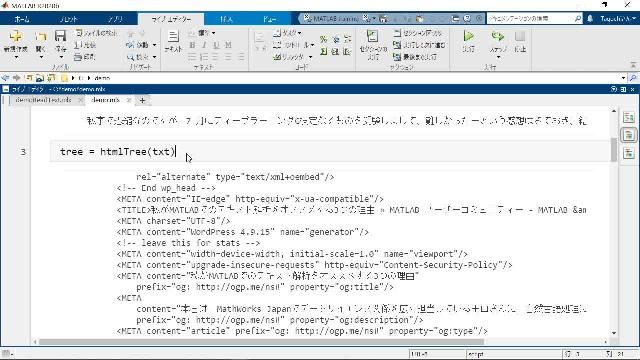Viewport: 640px width, 360px height.
Task: Click the smart indent icon
Action: click(324, 52)
